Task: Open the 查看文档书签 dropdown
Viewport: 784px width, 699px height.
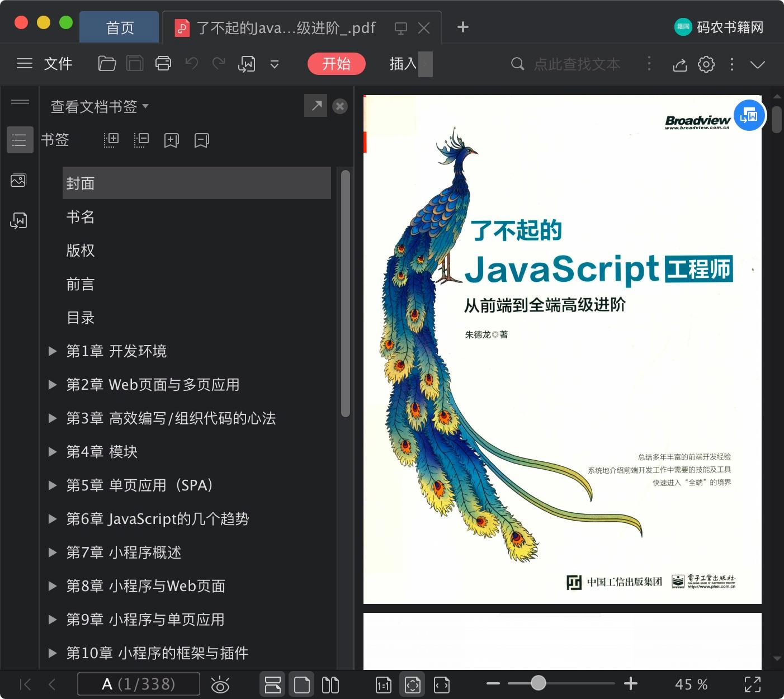Action: [100, 106]
